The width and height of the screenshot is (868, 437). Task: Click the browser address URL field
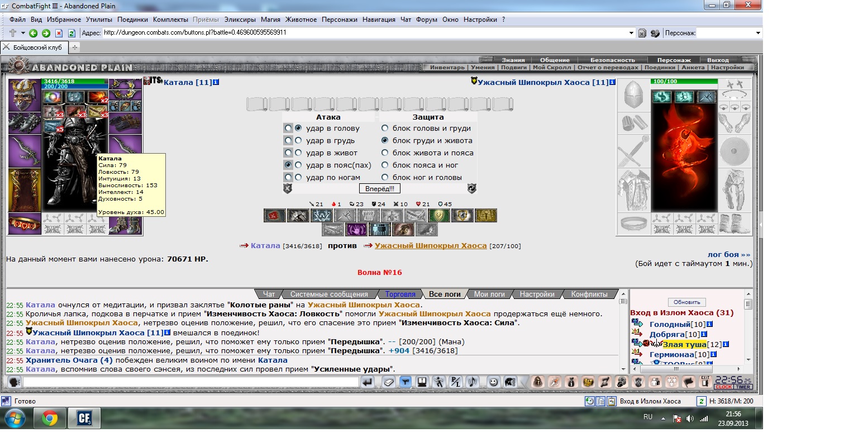click(365, 33)
